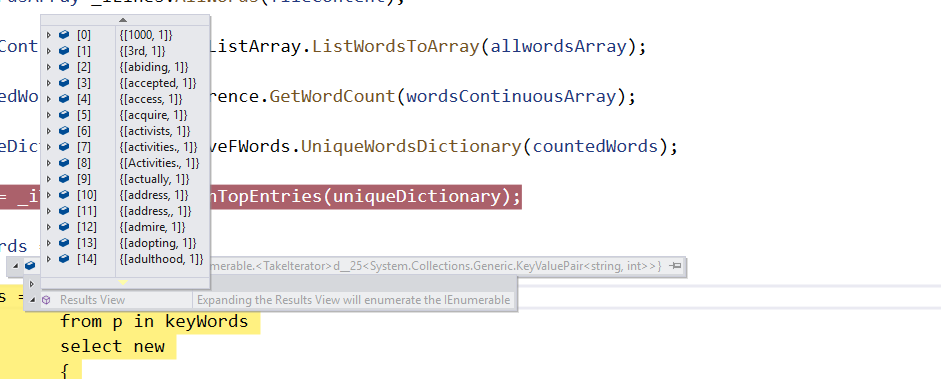The image size is (941, 379).
Task: Click wordsContinuousArray argument in code
Action: pos(511,96)
